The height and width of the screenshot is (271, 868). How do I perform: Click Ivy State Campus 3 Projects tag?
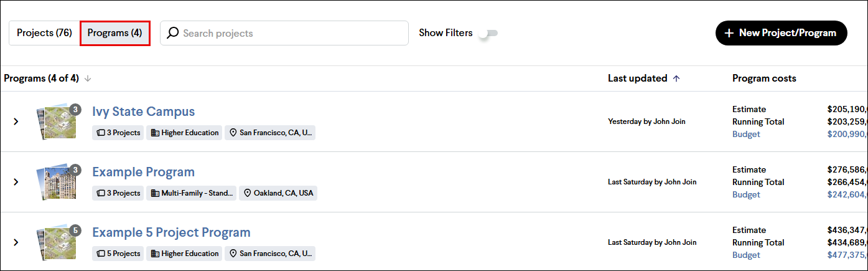(118, 133)
